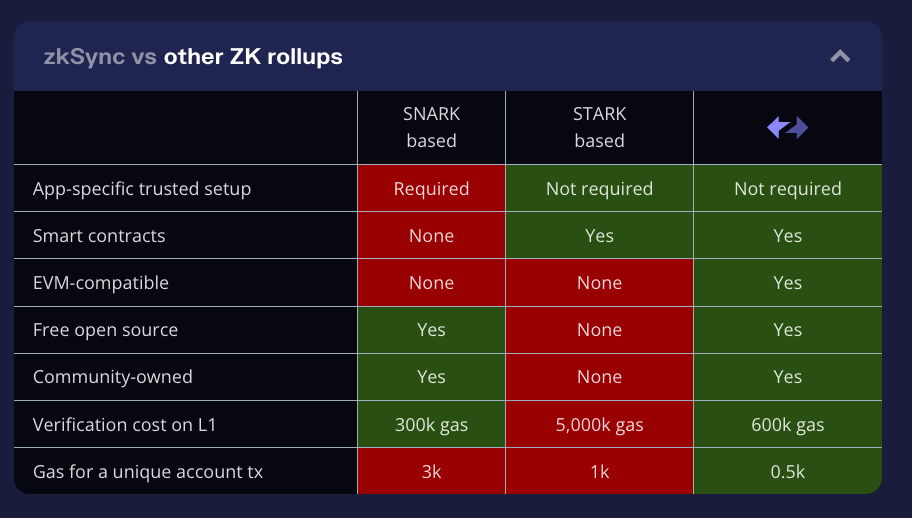Click the red Required cell
The image size is (912, 518).
[x=432, y=188]
